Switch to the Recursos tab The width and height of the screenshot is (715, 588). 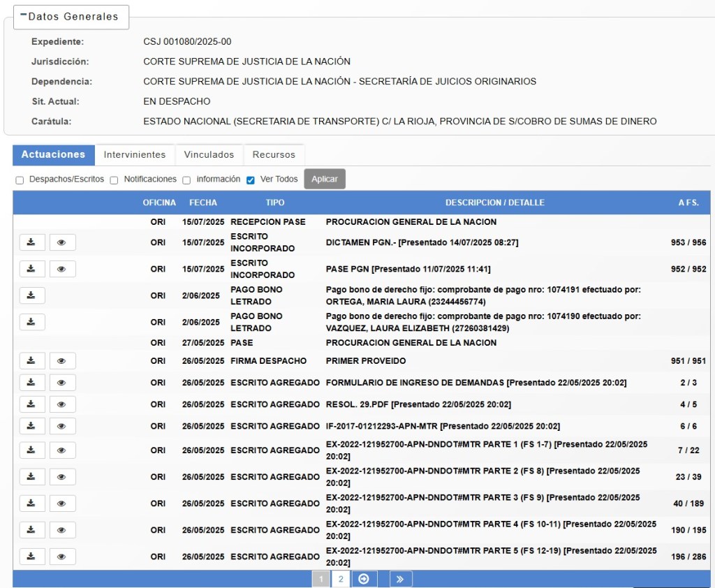pos(274,154)
